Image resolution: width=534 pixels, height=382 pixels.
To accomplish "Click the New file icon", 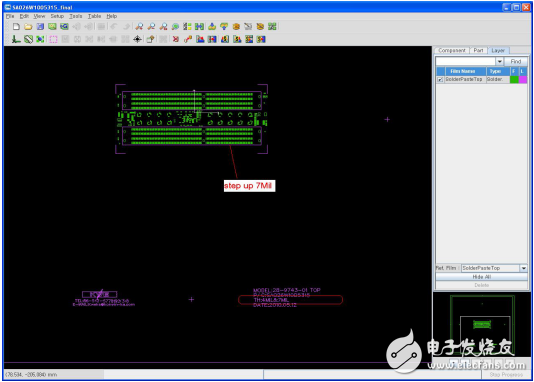I will (16, 27).
